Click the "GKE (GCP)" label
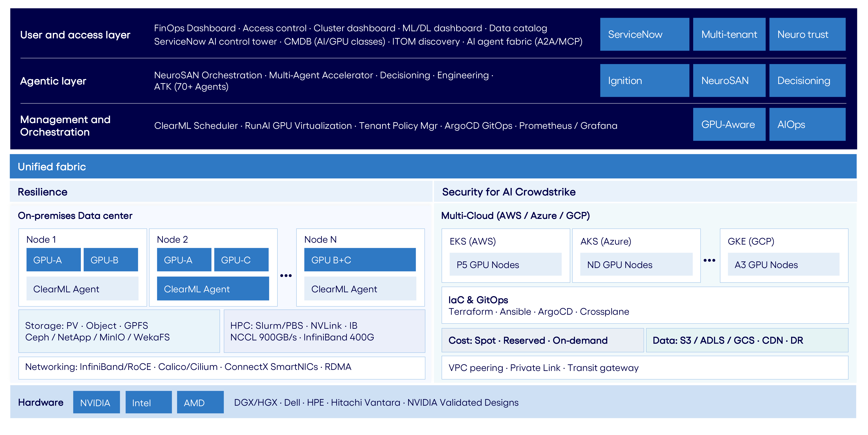 tap(751, 241)
